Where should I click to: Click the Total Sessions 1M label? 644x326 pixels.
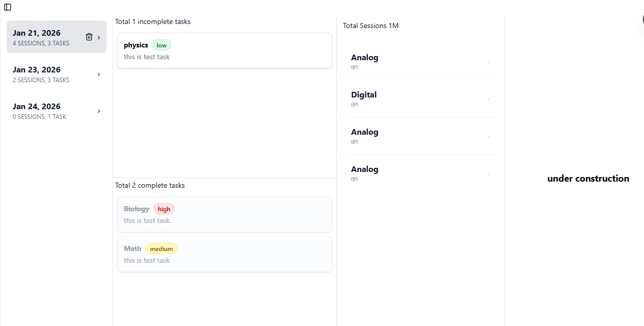click(370, 26)
